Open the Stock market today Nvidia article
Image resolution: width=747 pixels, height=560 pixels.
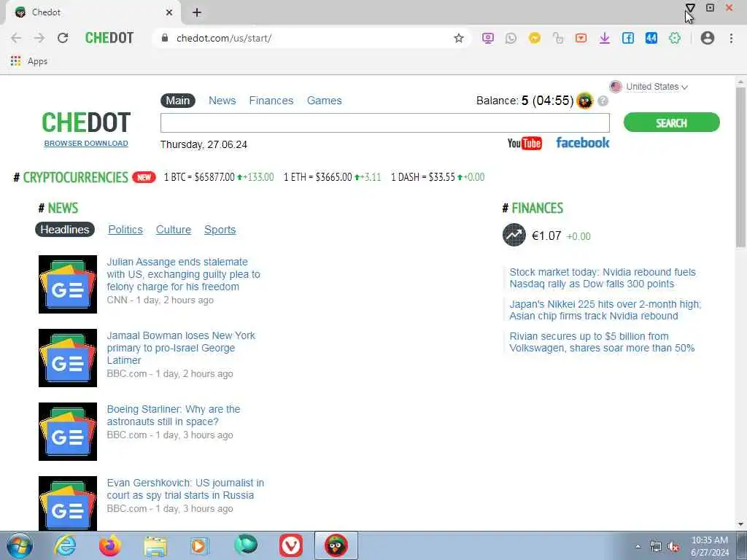(x=603, y=278)
